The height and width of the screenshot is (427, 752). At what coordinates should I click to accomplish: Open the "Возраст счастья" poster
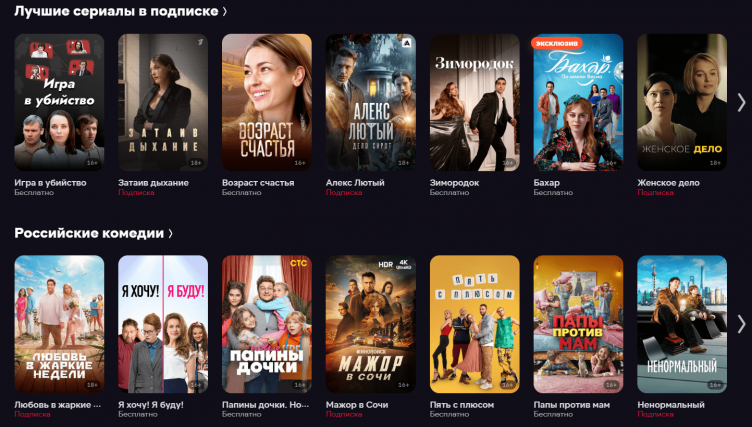pos(267,102)
